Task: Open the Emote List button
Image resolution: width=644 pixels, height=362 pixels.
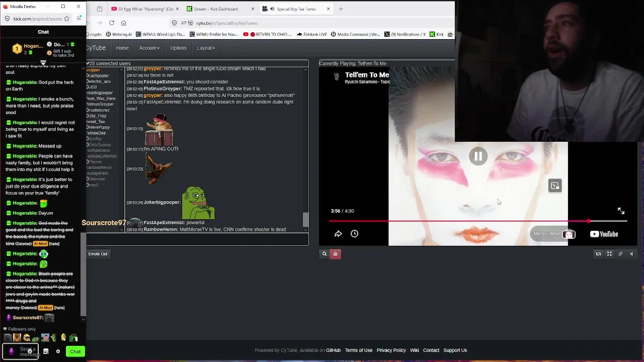Action: click(x=98, y=254)
